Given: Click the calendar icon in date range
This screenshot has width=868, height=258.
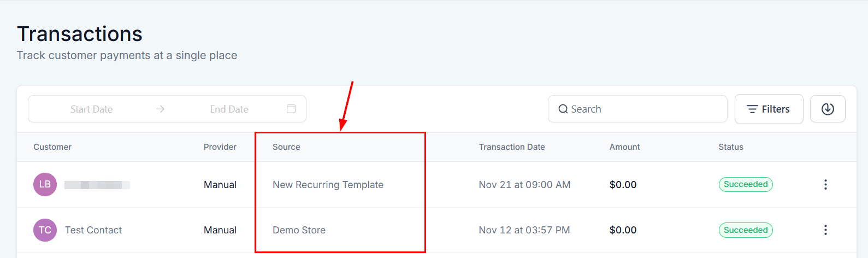Looking at the screenshot, I should [291, 109].
